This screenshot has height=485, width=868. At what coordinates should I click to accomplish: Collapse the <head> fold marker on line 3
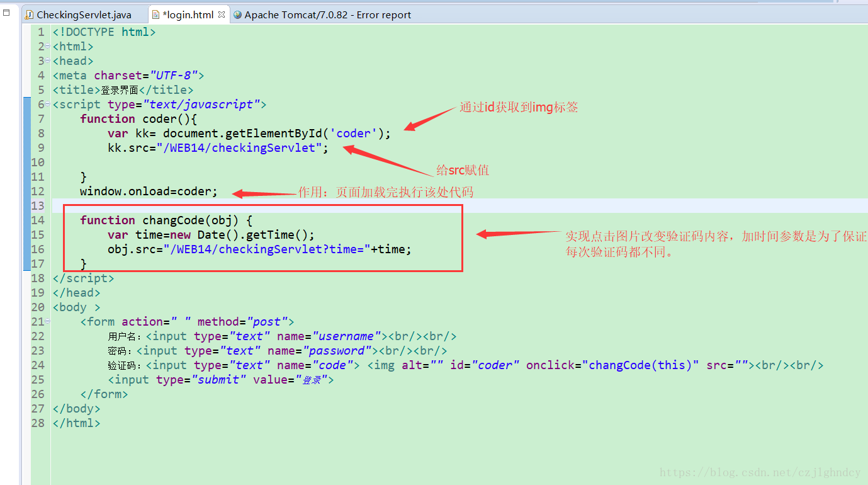(48, 61)
